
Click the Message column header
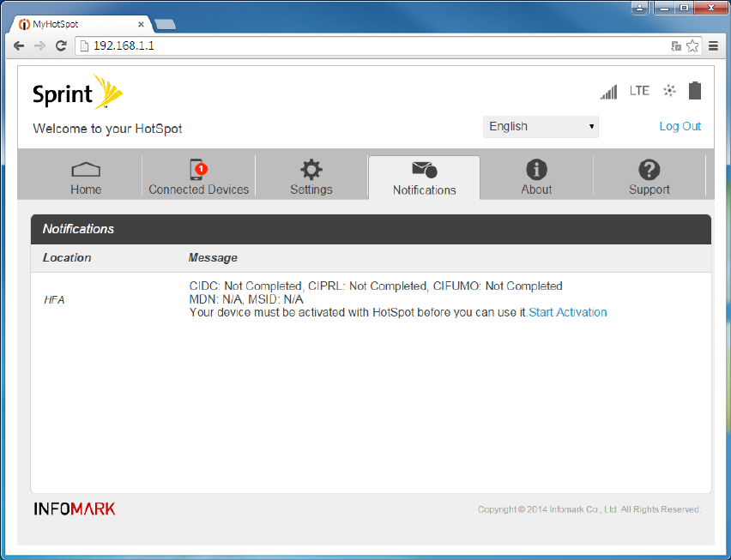tap(213, 257)
